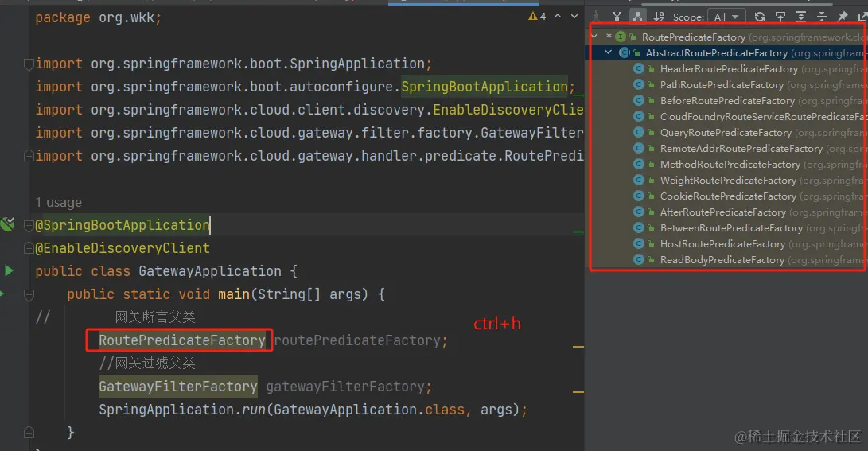Screen dimensions: 868x451
Task: Fold at the @EnableDiscoveryClient line
Action: [29, 248]
